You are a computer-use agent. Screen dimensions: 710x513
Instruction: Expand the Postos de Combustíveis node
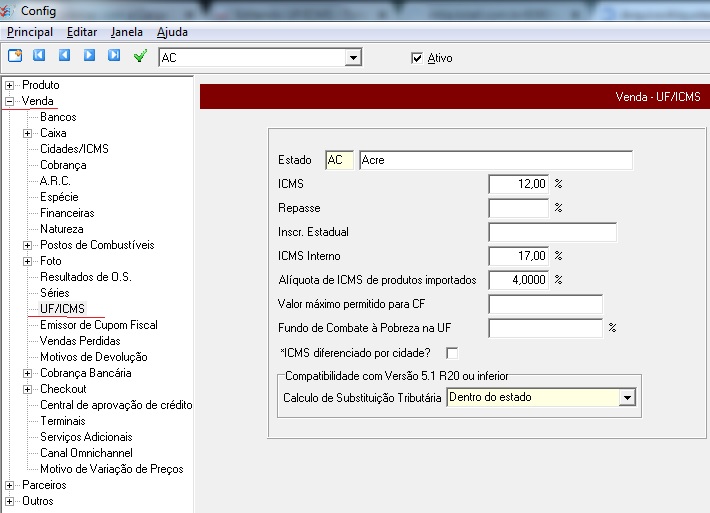point(28,245)
